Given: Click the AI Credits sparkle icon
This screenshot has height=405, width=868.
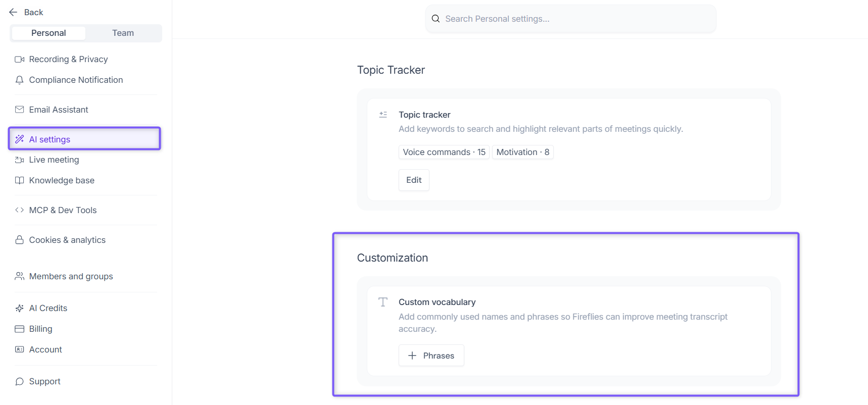Looking at the screenshot, I should coord(20,308).
